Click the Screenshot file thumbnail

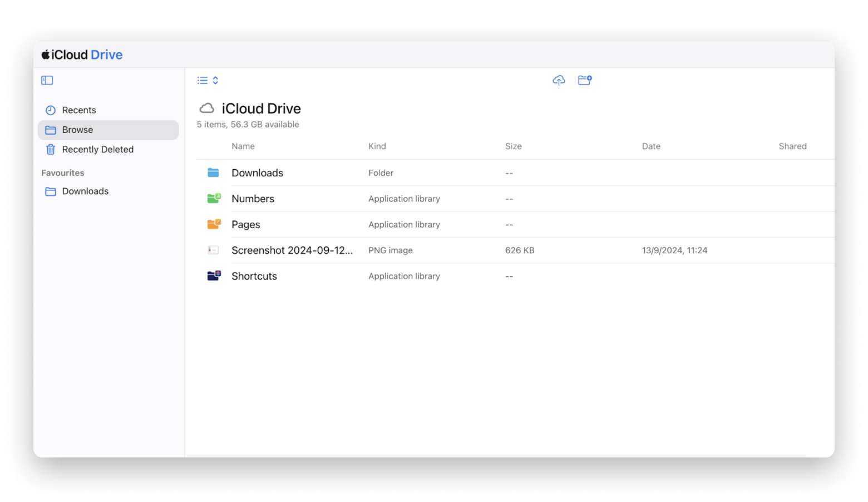pos(213,250)
